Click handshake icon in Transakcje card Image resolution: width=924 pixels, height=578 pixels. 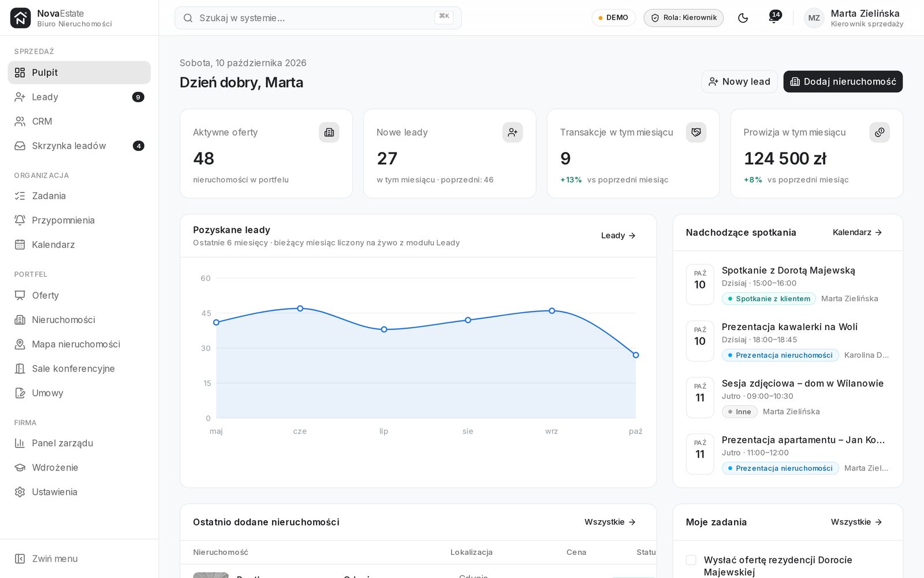click(x=696, y=132)
